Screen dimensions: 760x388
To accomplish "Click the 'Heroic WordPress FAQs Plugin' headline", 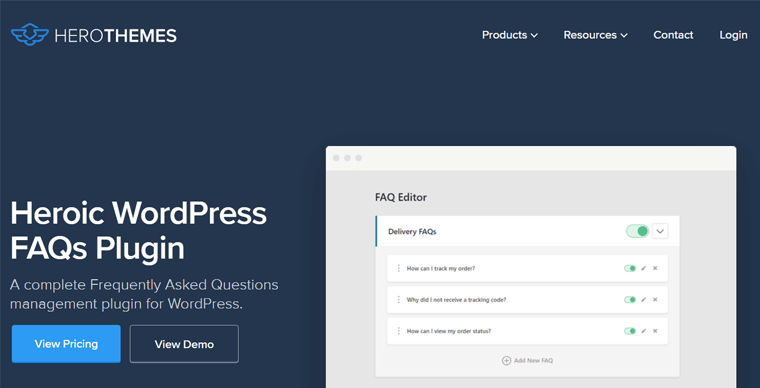I will [x=138, y=231].
